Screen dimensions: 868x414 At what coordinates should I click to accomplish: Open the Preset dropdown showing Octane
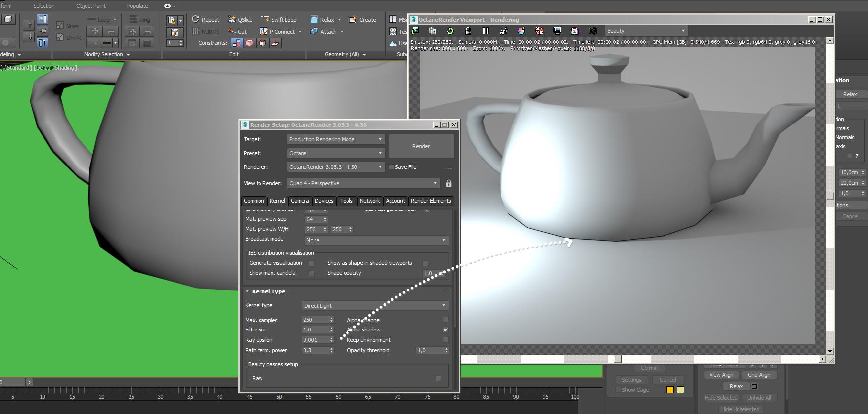(336, 153)
